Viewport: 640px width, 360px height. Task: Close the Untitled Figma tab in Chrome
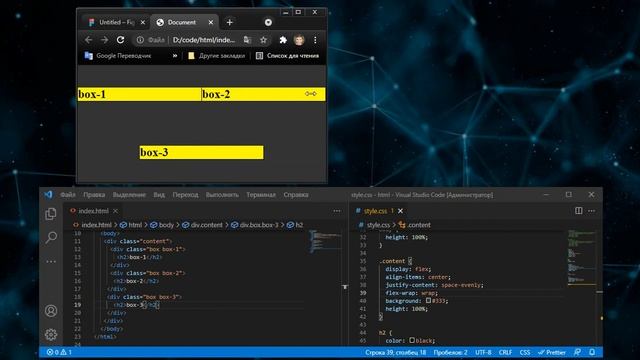pos(142,22)
